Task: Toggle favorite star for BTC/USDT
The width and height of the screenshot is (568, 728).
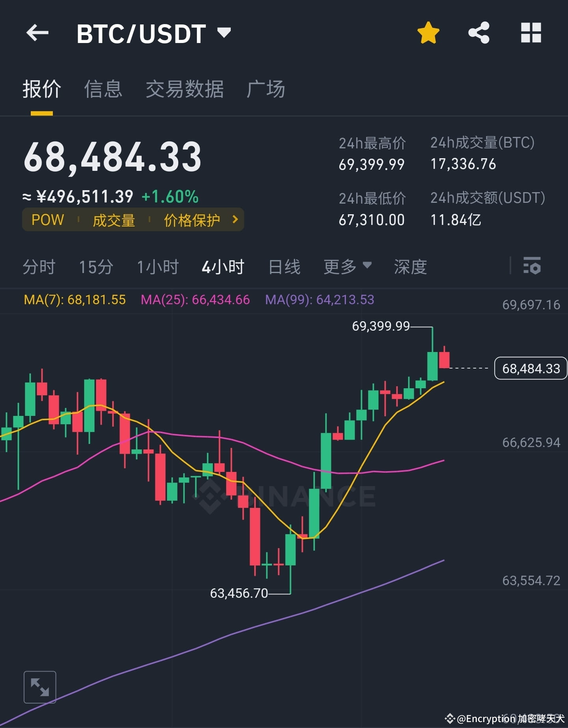Action: pyautogui.click(x=428, y=33)
